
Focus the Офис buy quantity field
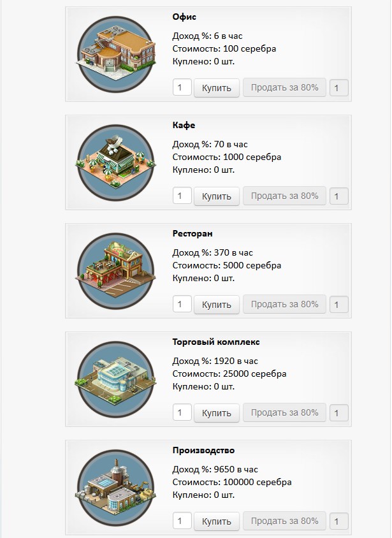click(182, 87)
